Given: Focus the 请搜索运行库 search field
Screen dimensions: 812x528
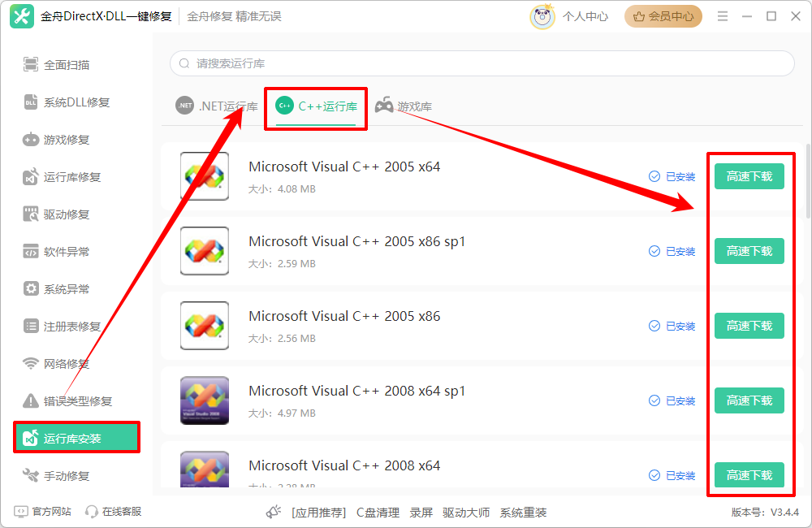Looking at the screenshot, I should click(482, 63).
